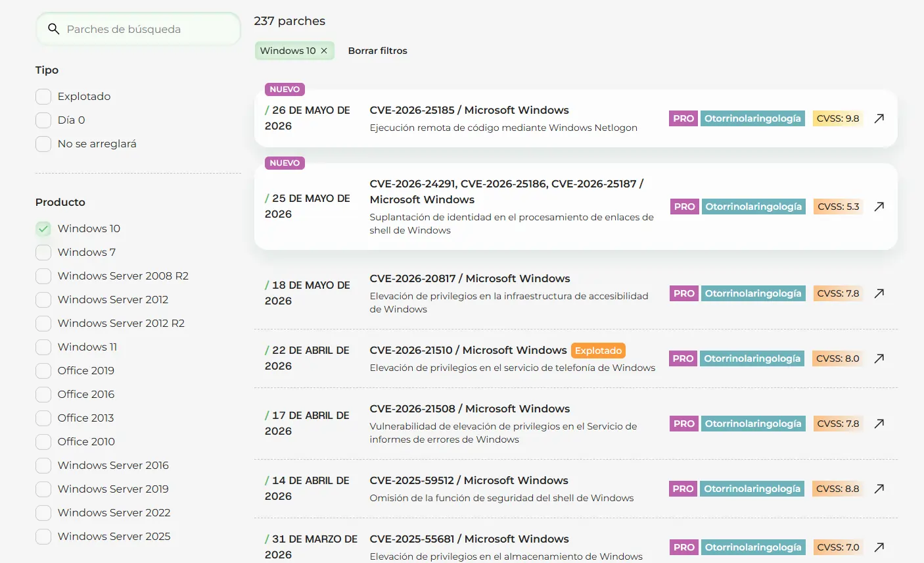924x563 pixels.
Task: Click the Otorrinolaringología tag on CVE-2026-25185
Action: [x=752, y=118]
